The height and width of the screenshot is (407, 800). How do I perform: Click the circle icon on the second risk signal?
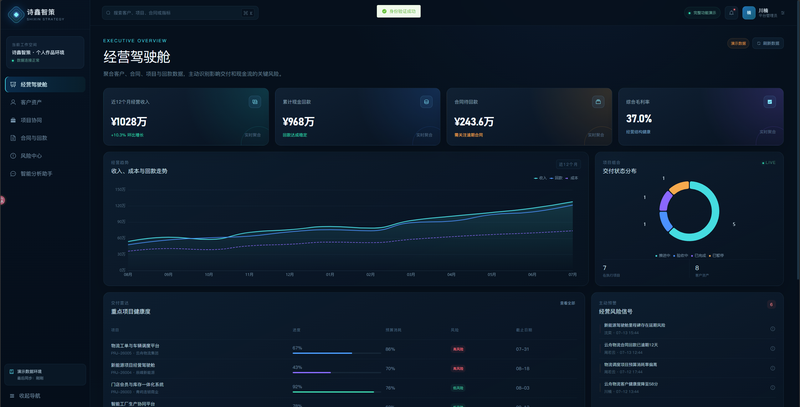[x=772, y=348]
